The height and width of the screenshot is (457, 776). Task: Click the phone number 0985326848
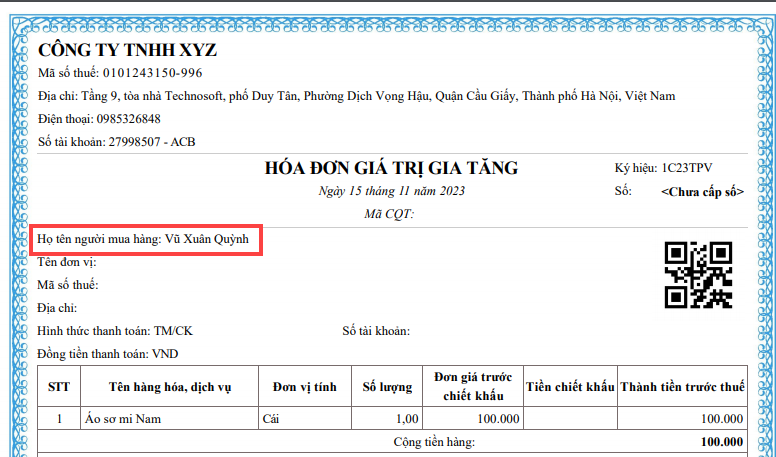135,119
